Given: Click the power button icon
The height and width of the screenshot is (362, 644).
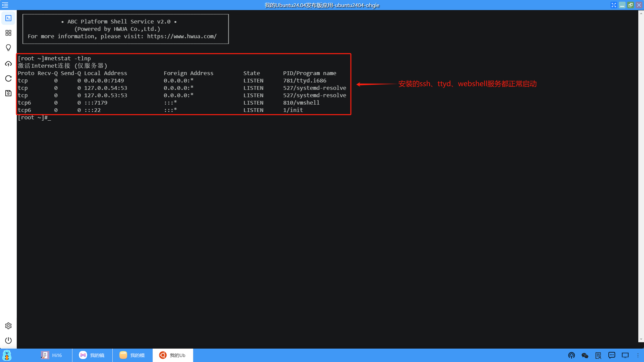Looking at the screenshot, I should tap(8, 341).
